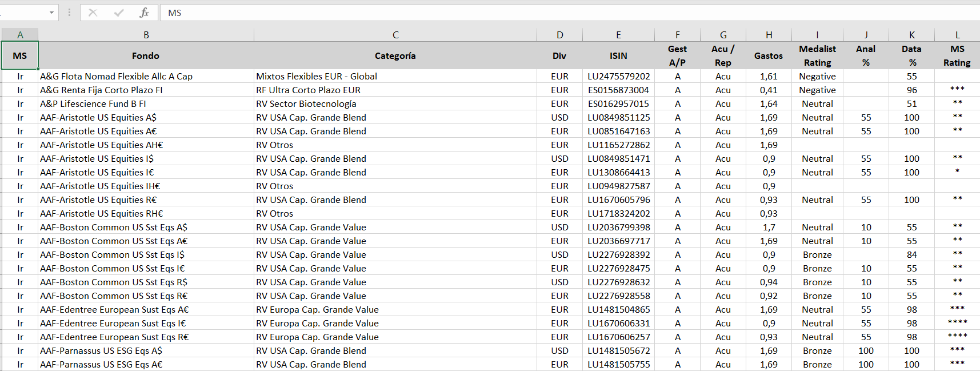Click the Data % header cell
Viewport: 980px width, 371px height.
(912, 55)
